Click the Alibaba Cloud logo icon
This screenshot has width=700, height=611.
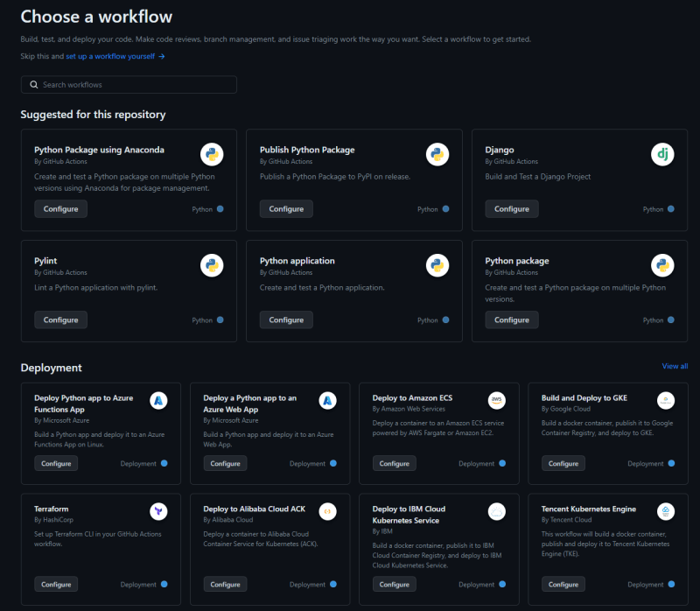327,511
